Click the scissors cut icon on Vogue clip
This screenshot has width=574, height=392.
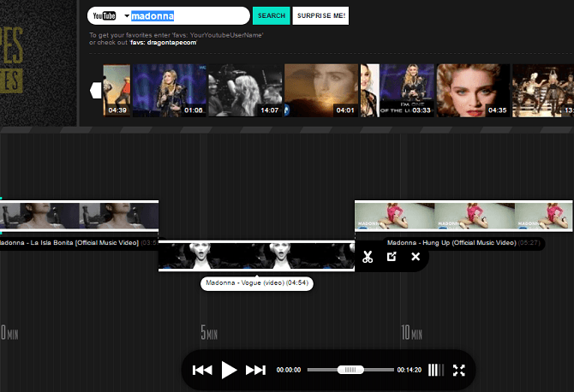(x=368, y=257)
